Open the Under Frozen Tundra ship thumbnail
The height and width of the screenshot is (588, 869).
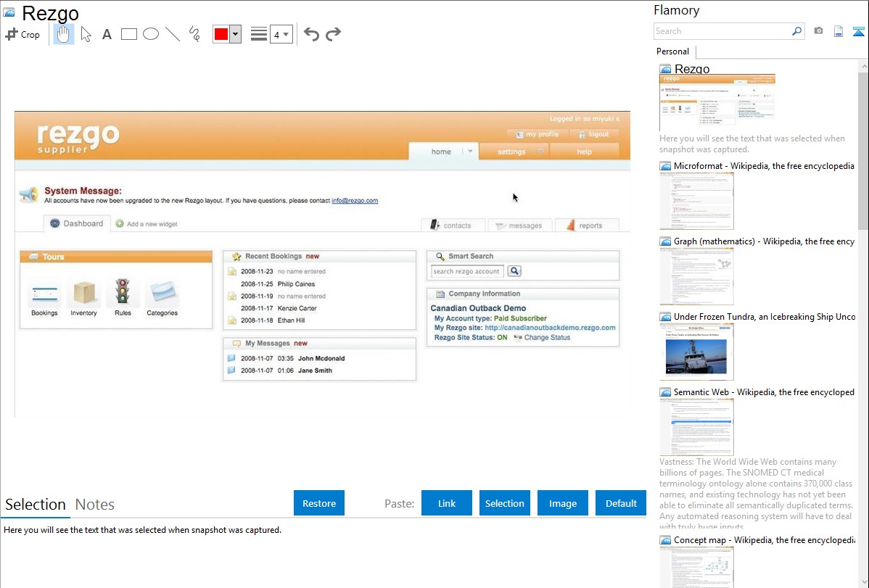696,352
